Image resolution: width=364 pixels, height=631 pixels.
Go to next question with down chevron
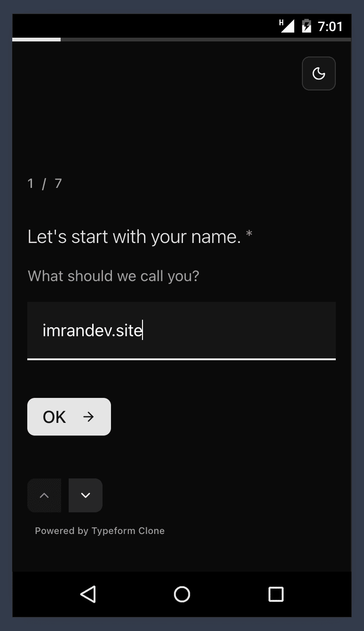point(86,495)
